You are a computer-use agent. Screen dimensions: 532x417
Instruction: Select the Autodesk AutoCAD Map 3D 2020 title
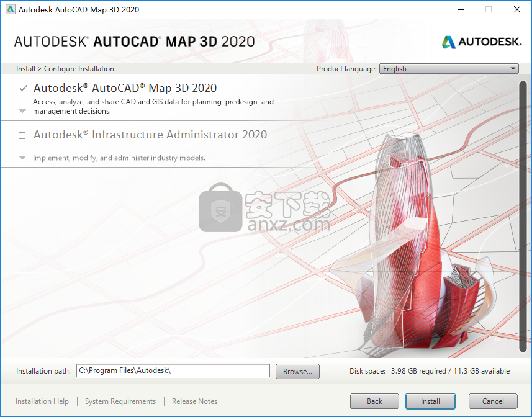[125, 88]
